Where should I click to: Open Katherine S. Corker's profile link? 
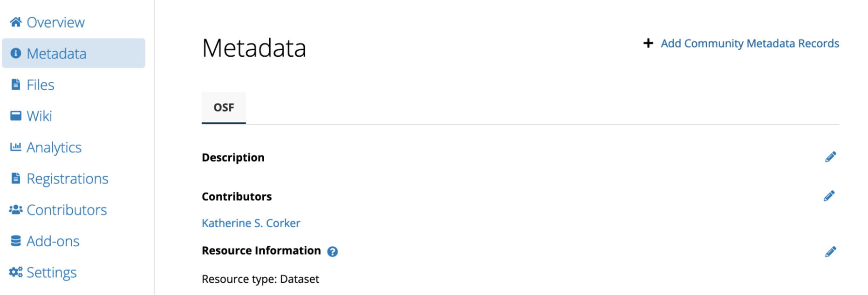(x=251, y=223)
